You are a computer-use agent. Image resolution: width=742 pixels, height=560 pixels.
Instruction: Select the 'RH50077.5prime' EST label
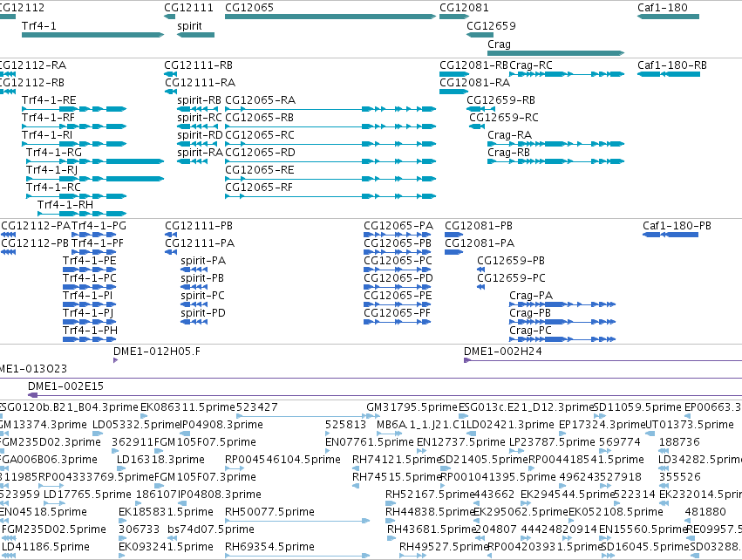[269, 512]
